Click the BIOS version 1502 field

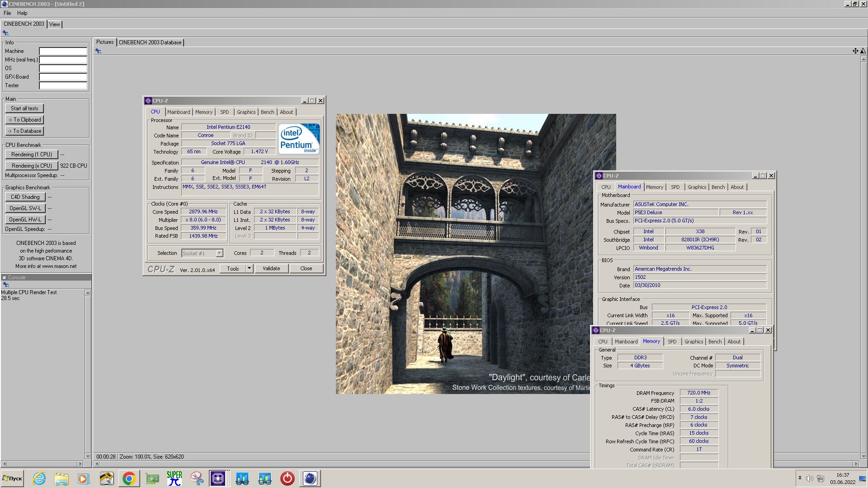click(700, 277)
